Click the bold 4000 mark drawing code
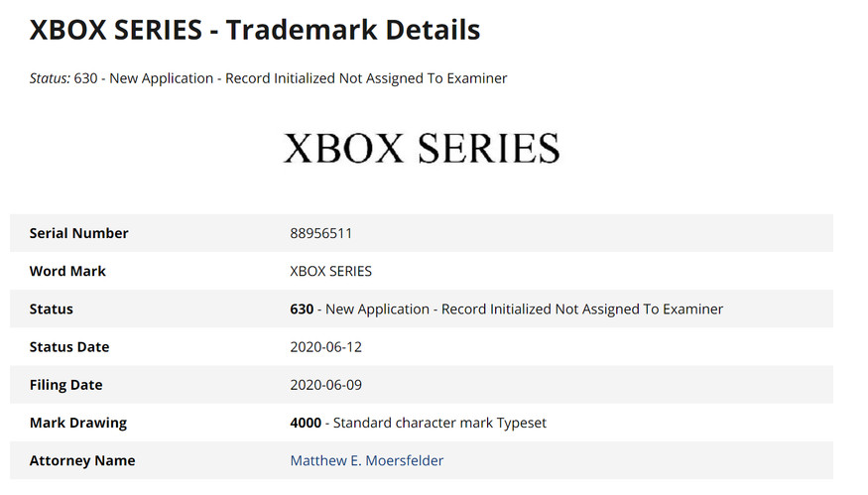868x495 pixels. (306, 423)
